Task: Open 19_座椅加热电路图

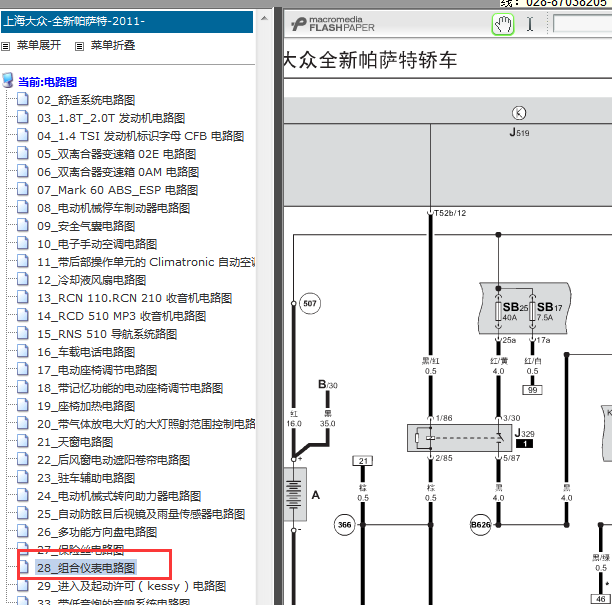Action: pyautogui.click(x=86, y=406)
